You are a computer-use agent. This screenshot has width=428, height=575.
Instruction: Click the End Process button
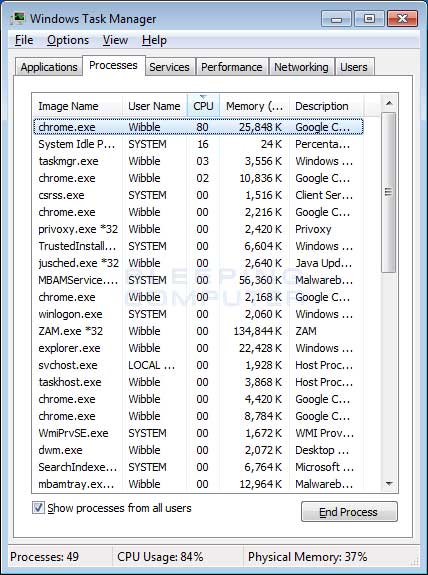coord(349,512)
